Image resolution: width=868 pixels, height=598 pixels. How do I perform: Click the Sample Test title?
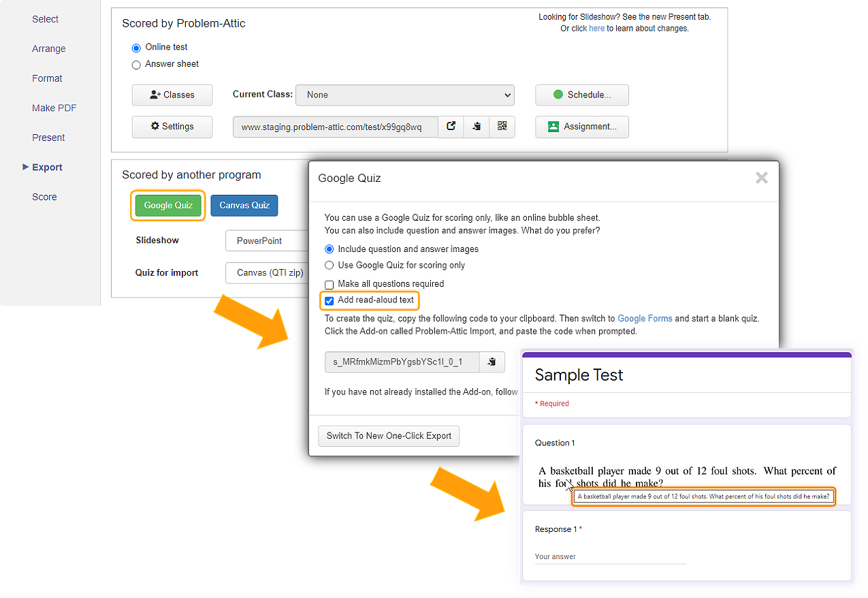[579, 375]
